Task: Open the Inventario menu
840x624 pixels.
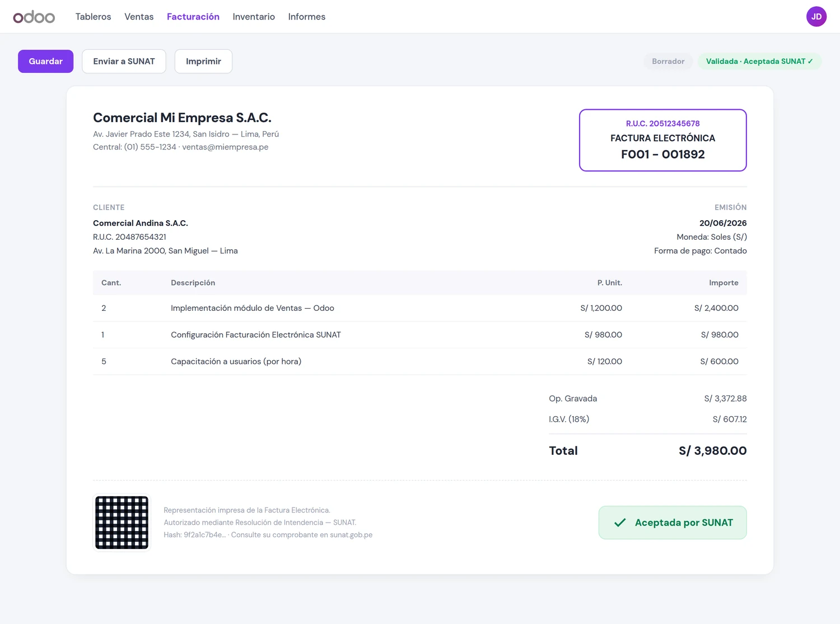Action: [254, 17]
